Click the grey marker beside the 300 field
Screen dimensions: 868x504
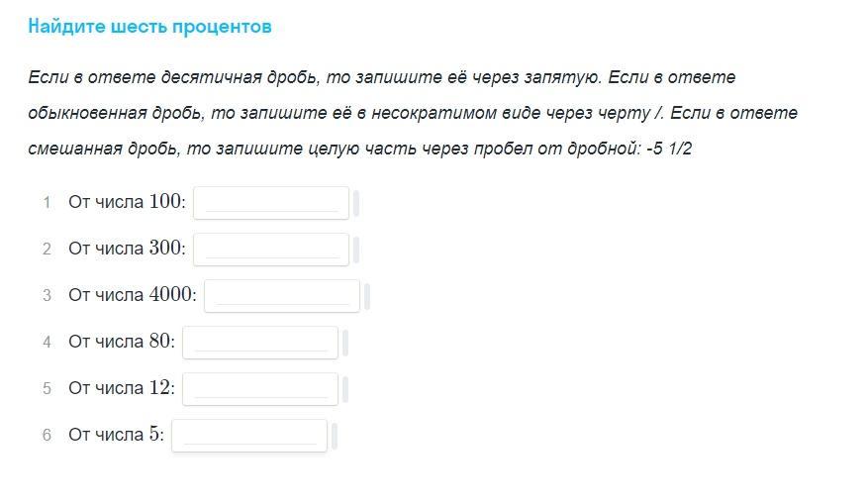tap(356, 251)
